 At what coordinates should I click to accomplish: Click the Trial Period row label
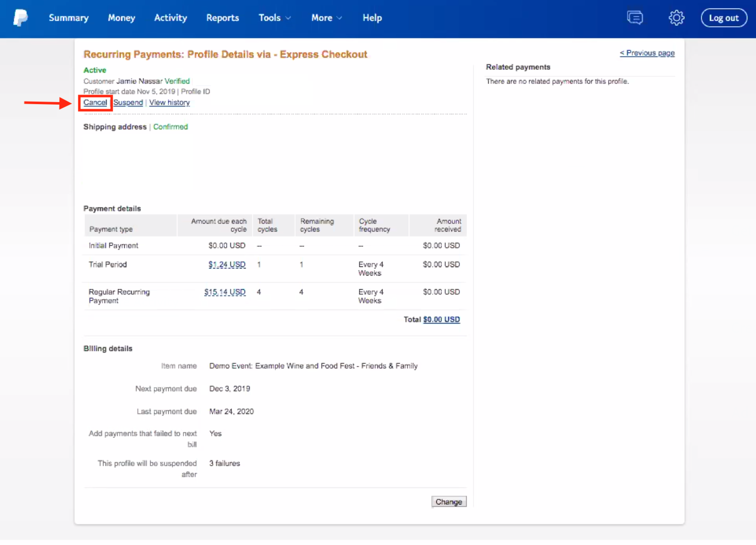click(108, 264)
